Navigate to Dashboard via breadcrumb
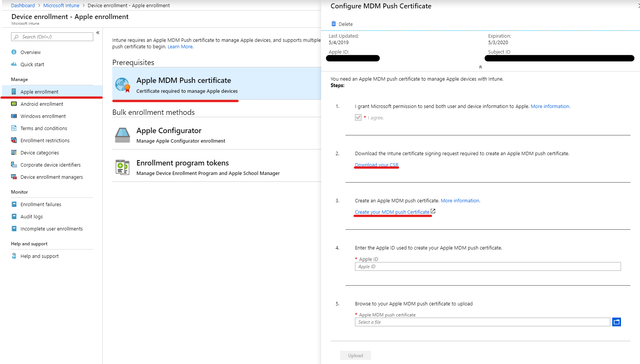 (x=22, y=5)
